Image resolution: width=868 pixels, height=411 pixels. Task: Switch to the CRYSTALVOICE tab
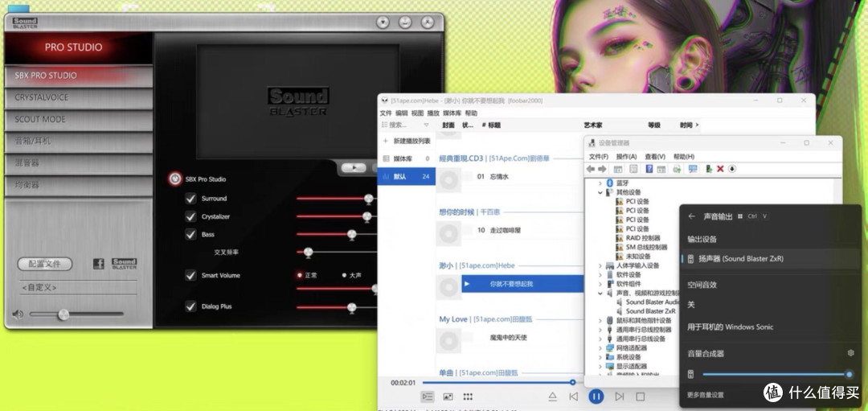click(78, 97)
